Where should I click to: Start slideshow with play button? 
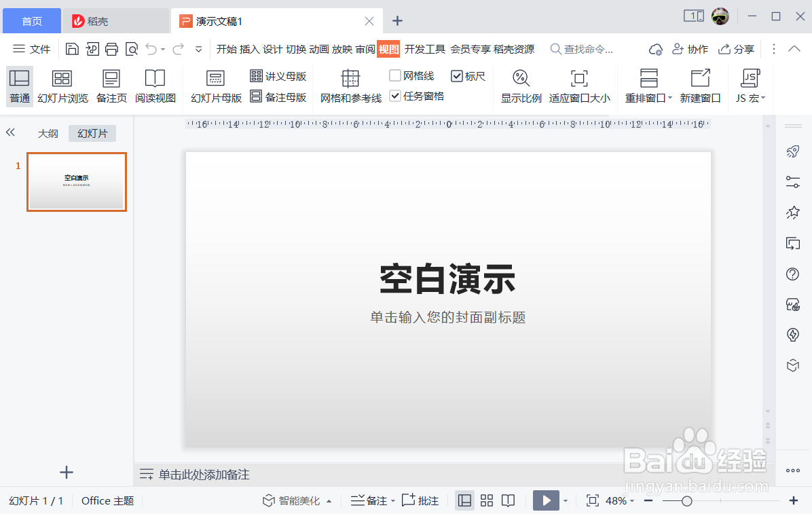pyautogui.click(x=546, y=500)
